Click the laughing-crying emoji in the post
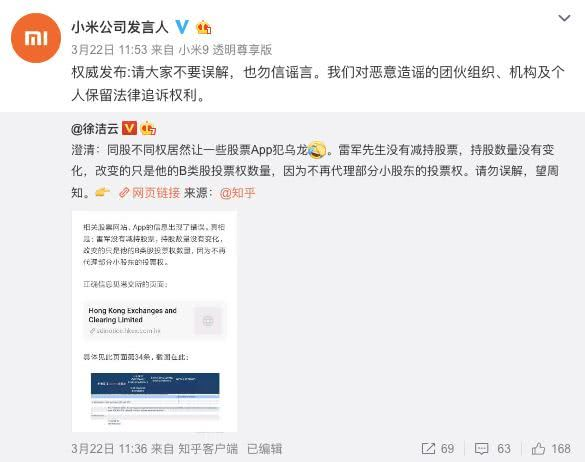The image size is (585, 462). (x=316, y=150)
